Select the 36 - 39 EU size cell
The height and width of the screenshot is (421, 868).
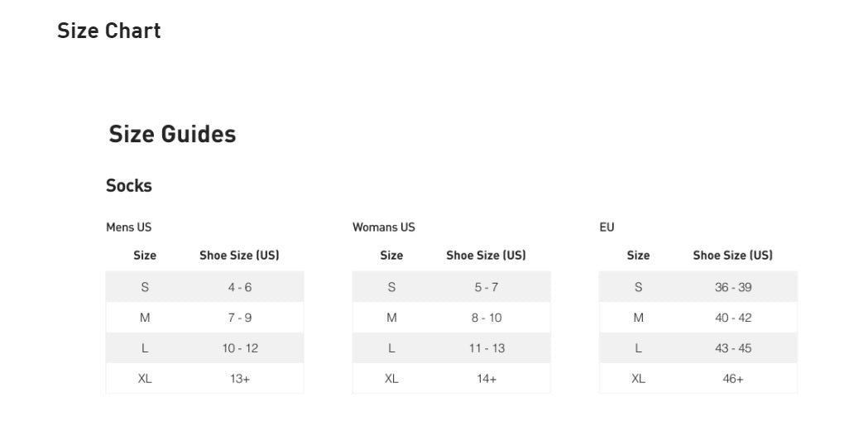[x=733, y=287]
